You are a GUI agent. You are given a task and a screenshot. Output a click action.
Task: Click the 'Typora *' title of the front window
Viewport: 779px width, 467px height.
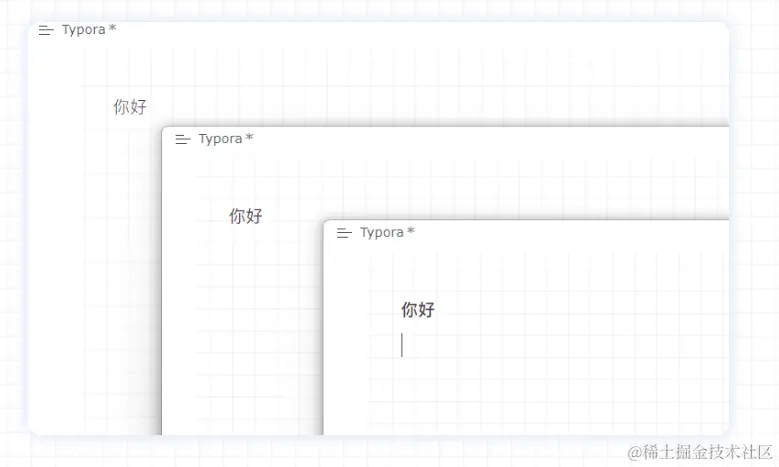387,232
